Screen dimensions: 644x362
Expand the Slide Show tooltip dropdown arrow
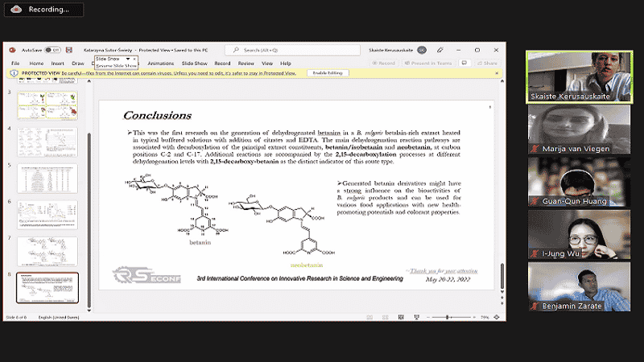coord(128,59)
